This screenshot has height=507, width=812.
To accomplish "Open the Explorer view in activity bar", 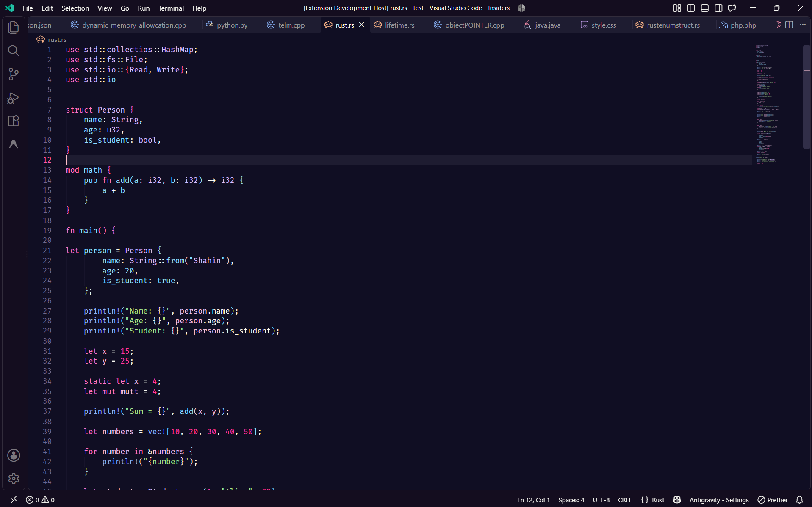I will point(14,28).
